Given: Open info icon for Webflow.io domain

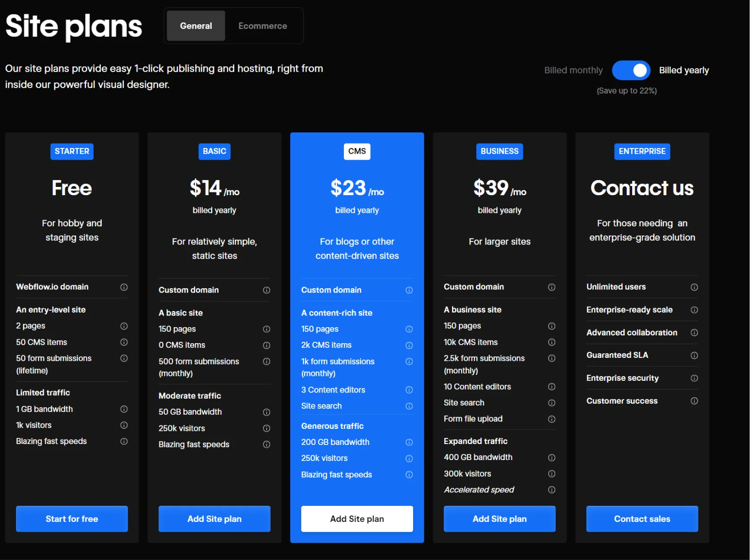Looking at the screenshot, I should click(x=124, y=287).
